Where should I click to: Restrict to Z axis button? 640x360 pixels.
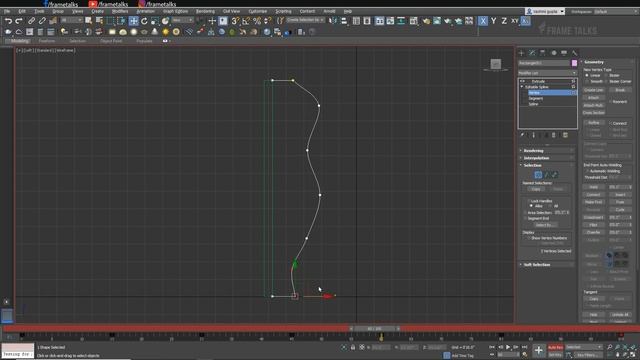point(504,21)
